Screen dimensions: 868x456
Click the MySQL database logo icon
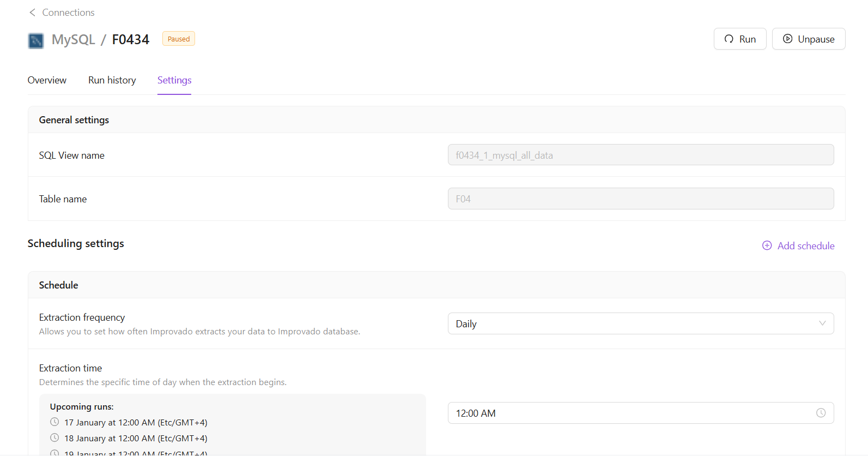(36, 40)
